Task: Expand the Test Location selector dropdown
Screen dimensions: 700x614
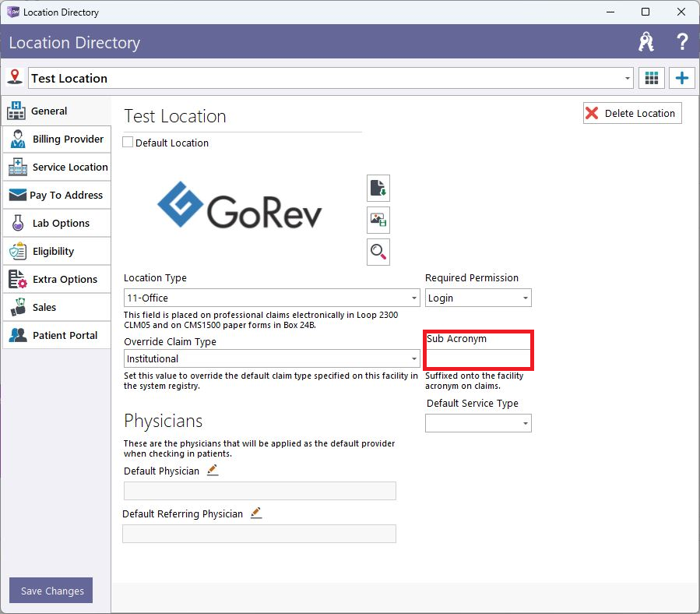Action: [x=628, y=78]
